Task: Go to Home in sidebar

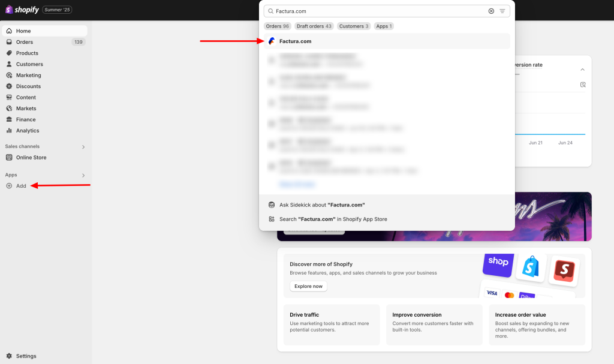Action: [x=44, y=31]
